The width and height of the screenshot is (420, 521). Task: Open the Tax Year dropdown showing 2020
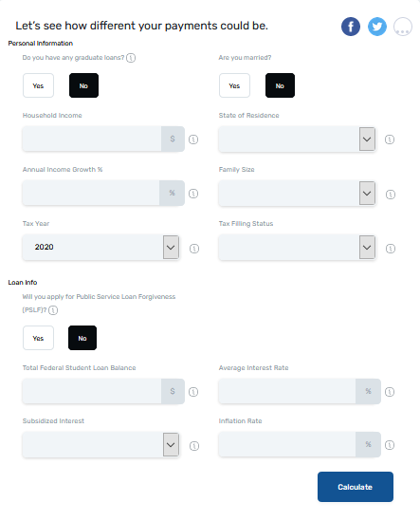coord(100,247)
